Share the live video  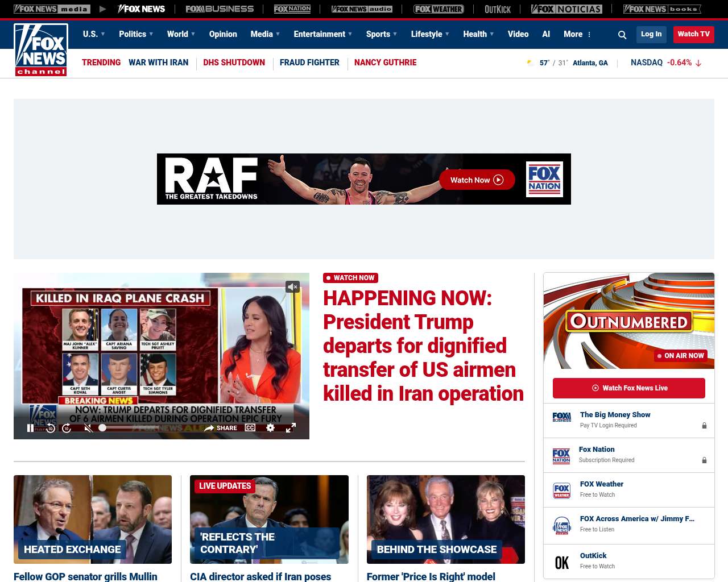click(221, 428)
